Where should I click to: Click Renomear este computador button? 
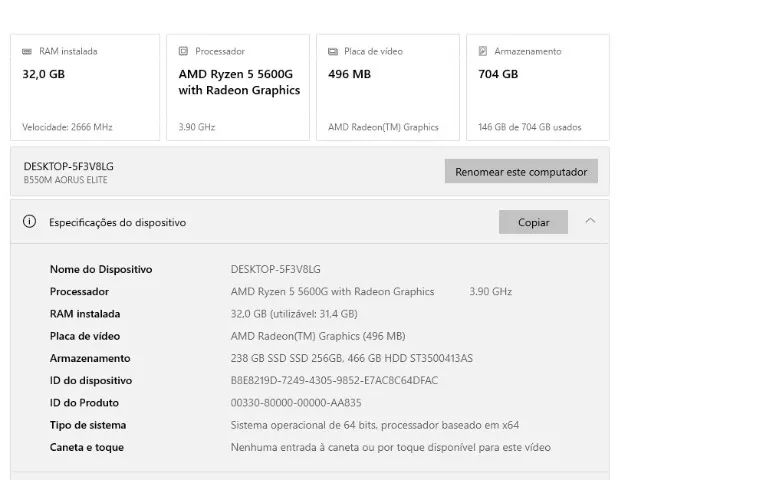521,171
